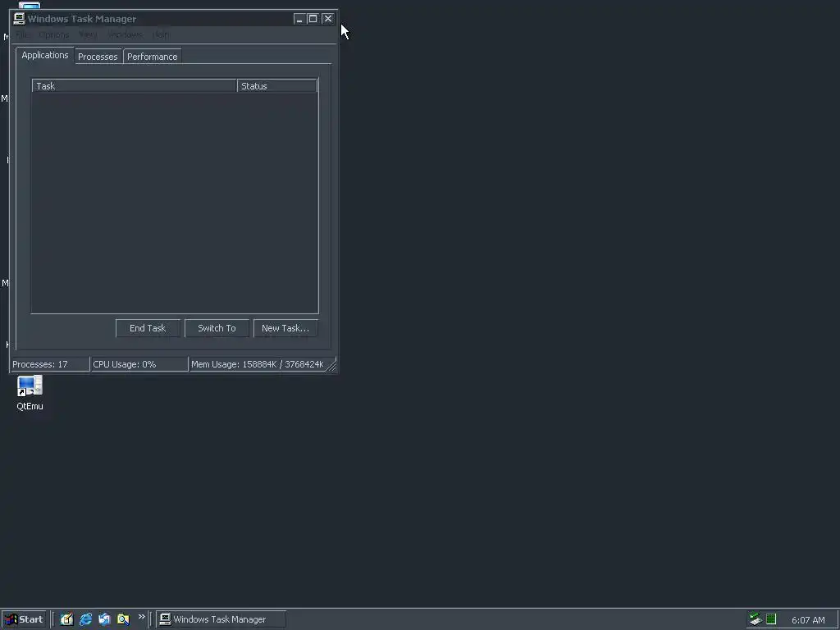Click the first quick launch icon beside Start
The image size is (840, 630).
pyautogui.click(x=67, y=619)
